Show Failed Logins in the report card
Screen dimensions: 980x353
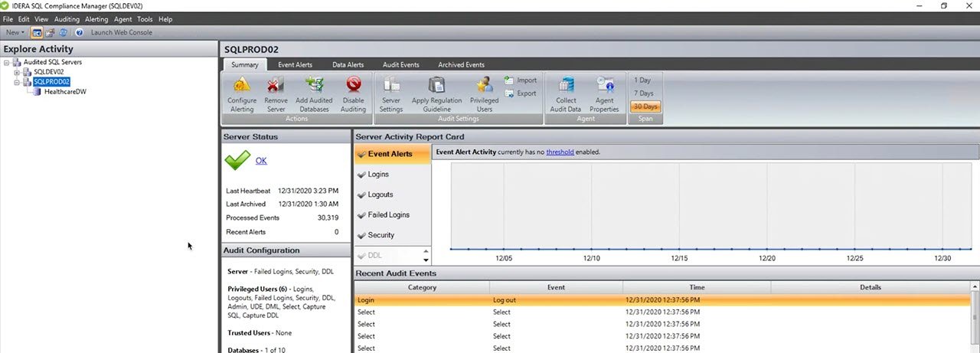392,215
